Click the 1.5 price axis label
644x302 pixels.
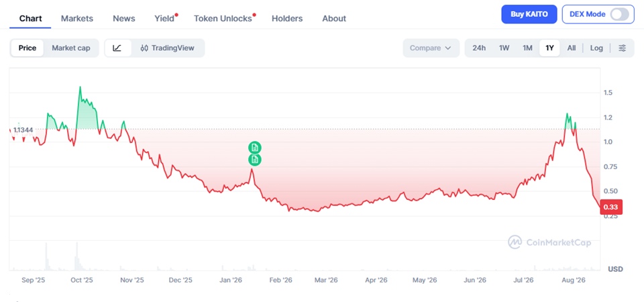click(608, 93)
